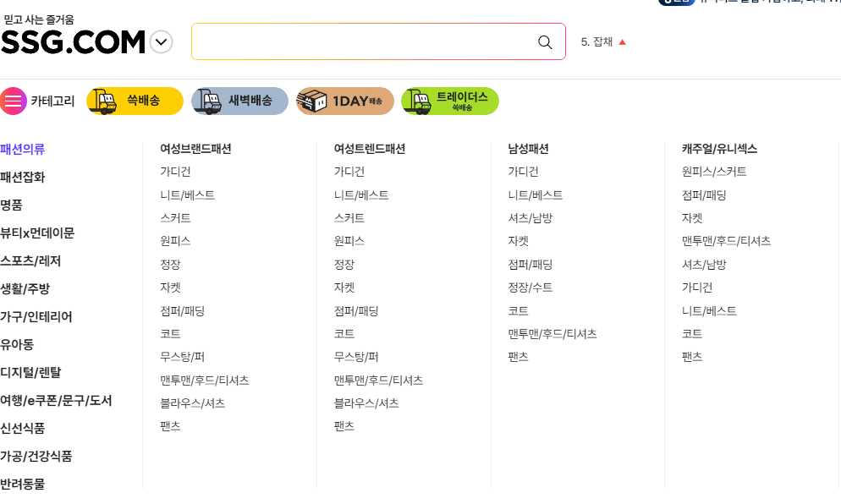The image size is (841, 504).
Task: Open 원피스/스커트 under 캐주얼/유니섹스
Action: (714, 172)
